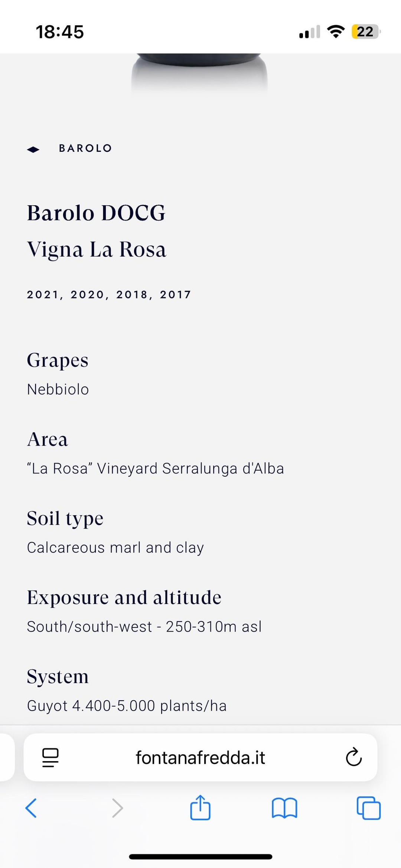Tap the forward navigation arrow

pyautogui.click(x=117, y=808)
